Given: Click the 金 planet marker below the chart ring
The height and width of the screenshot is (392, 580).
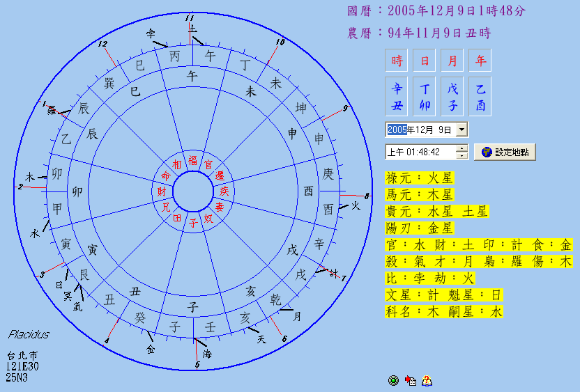Looking at the screenshot, I should (150, 349).
